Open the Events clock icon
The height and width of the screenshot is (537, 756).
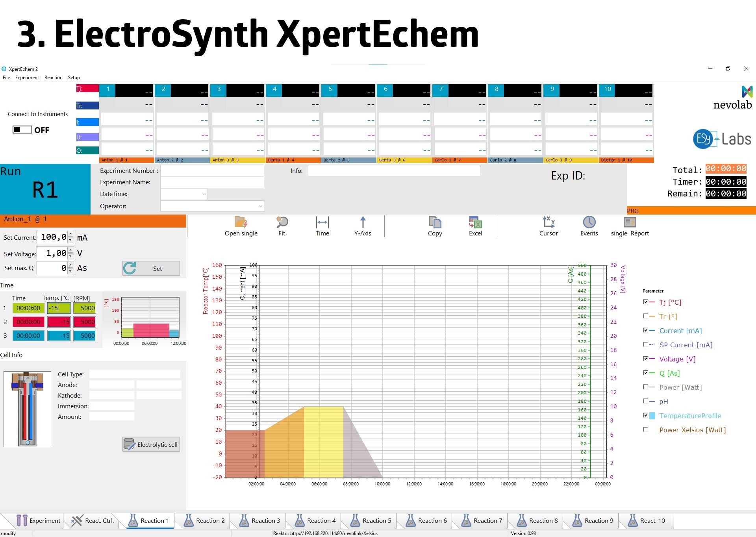point(589,222)
